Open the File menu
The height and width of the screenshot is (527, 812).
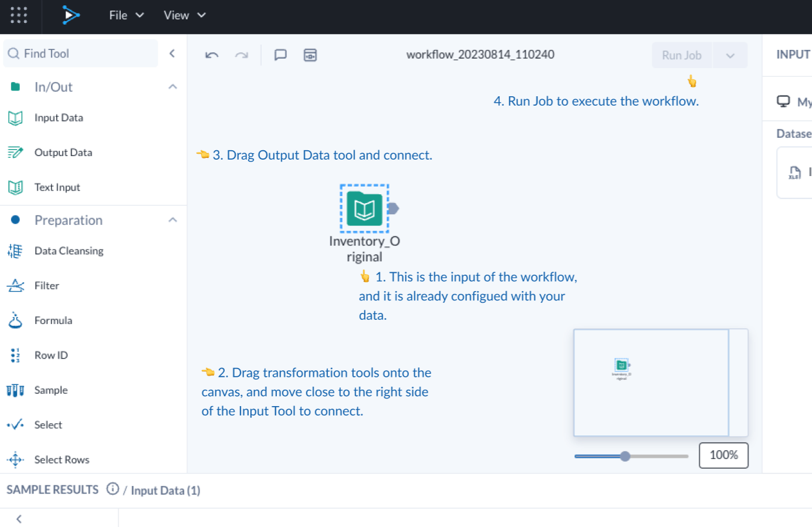coord(126,15)
